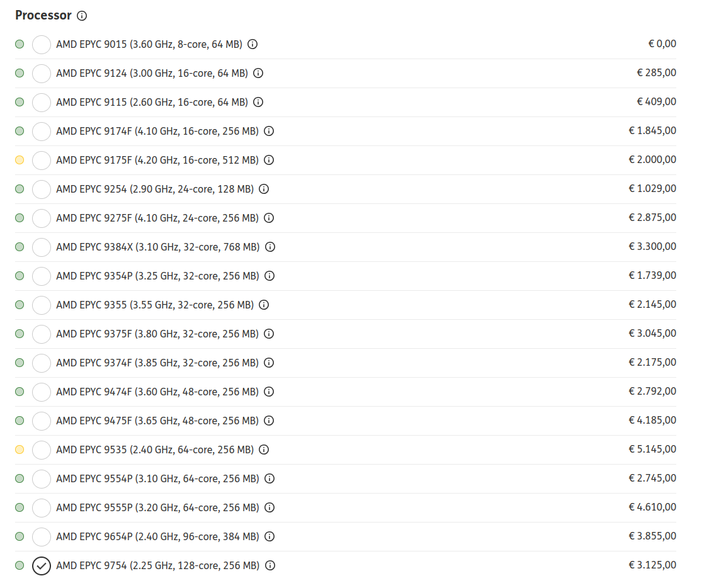Select the AMD EPYC 9654P radio button
Image resolution: width=709 pixels, height=588 pixels.
(41, 536)
